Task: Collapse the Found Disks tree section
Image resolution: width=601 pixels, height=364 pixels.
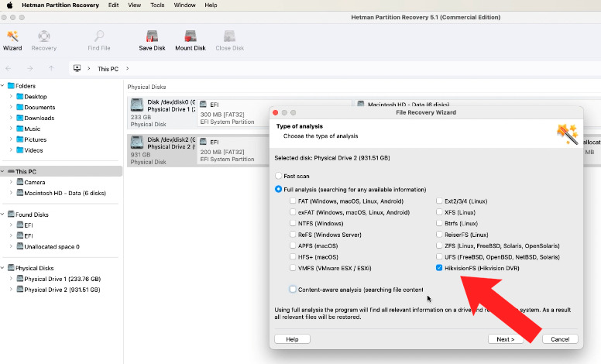Action: [2, 215]
